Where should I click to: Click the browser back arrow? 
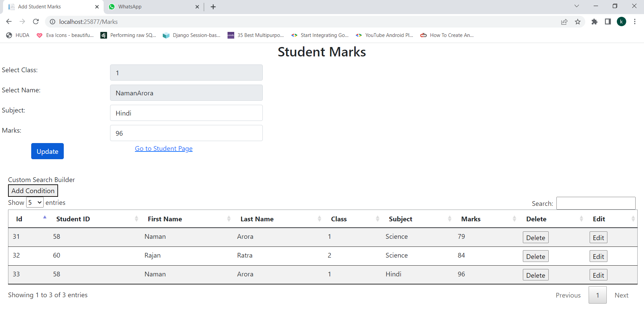point(9,21)
